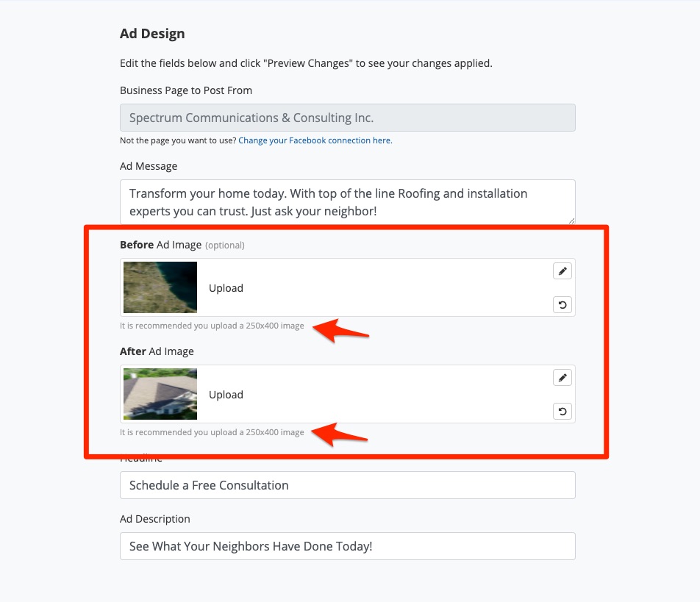The height and width of the screenshot is (602, 700).
Task: Click the Ad Message textarea resize handle
Action: [x=571, y=220]
